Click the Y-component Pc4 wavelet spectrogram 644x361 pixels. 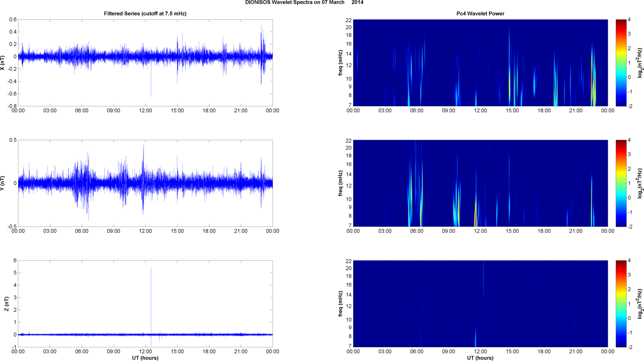(480, 183)
